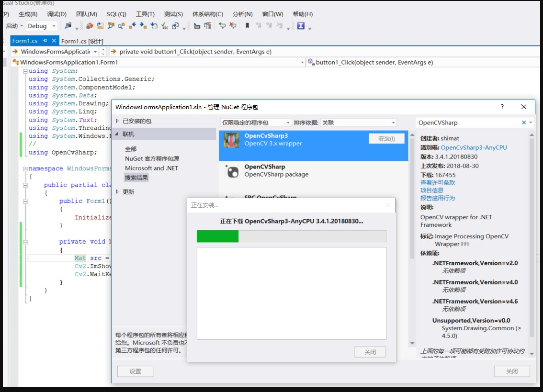Image resolution: width=543 pixels, height=392 pixels.
Task: Open the 生成(B) menu
Action: point(28,14)
